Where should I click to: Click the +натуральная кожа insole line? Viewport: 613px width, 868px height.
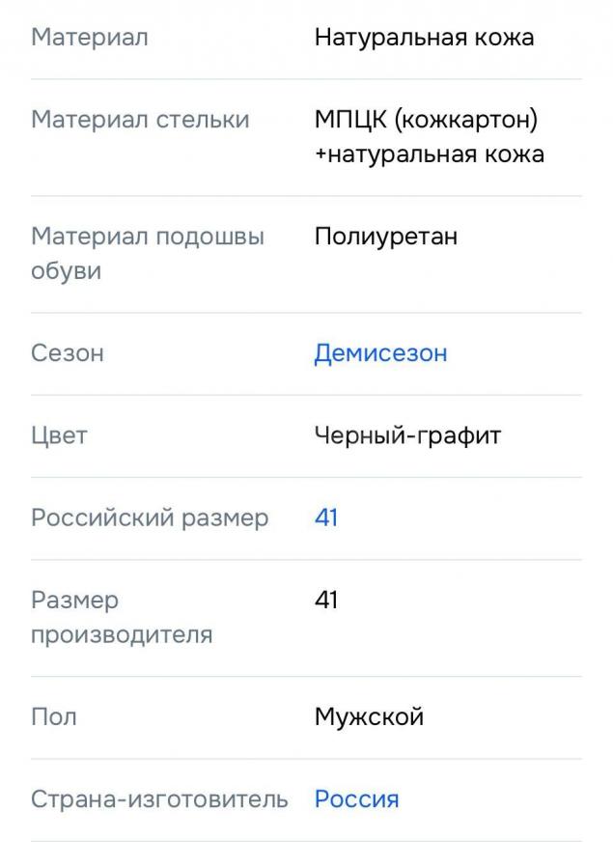coord(429,154)
